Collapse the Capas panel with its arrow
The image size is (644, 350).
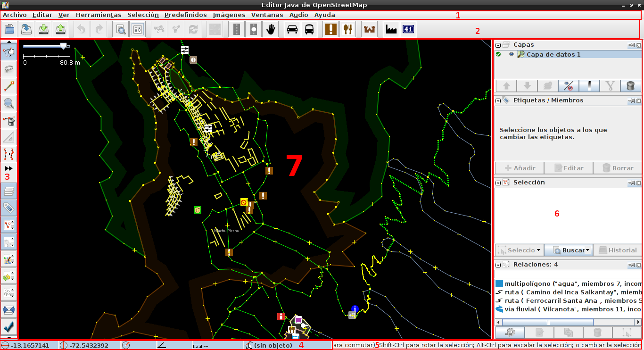point(498,45)
